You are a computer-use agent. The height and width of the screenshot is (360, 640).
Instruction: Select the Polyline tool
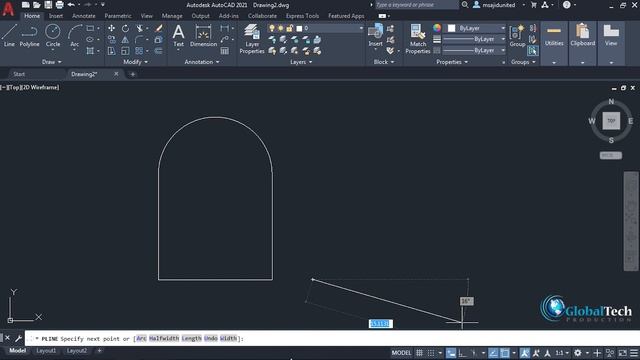pyautogui.click(x=29, y=35)
